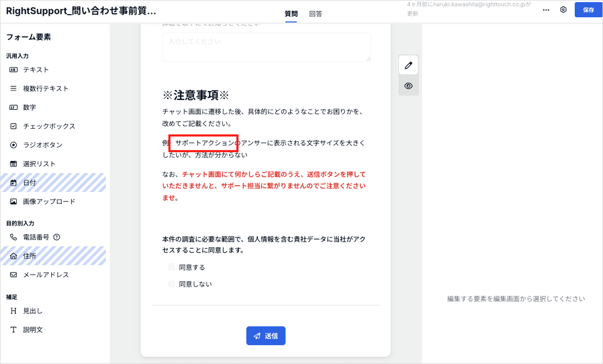This screenshot has height=364, width=603.
Task: Click the 数字 form element icon
Action: coord(14,107)
